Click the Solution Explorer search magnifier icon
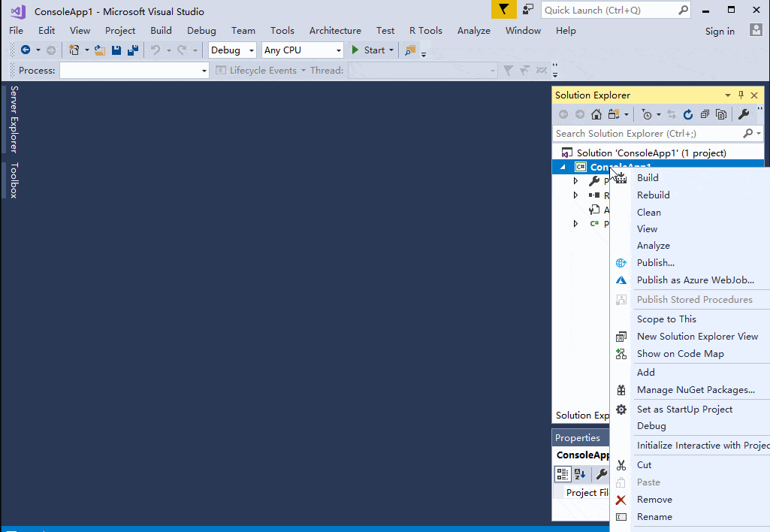770x532 pixels. coord(748,133)
